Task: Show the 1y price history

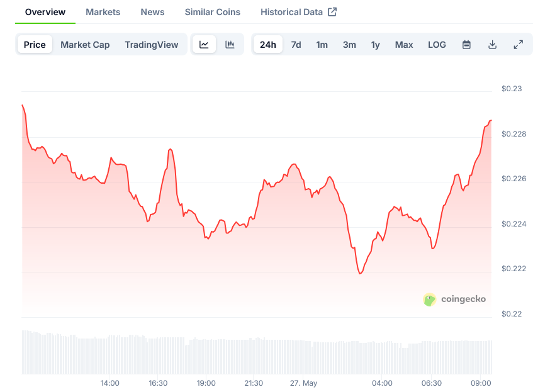Action: pos(375,45)
